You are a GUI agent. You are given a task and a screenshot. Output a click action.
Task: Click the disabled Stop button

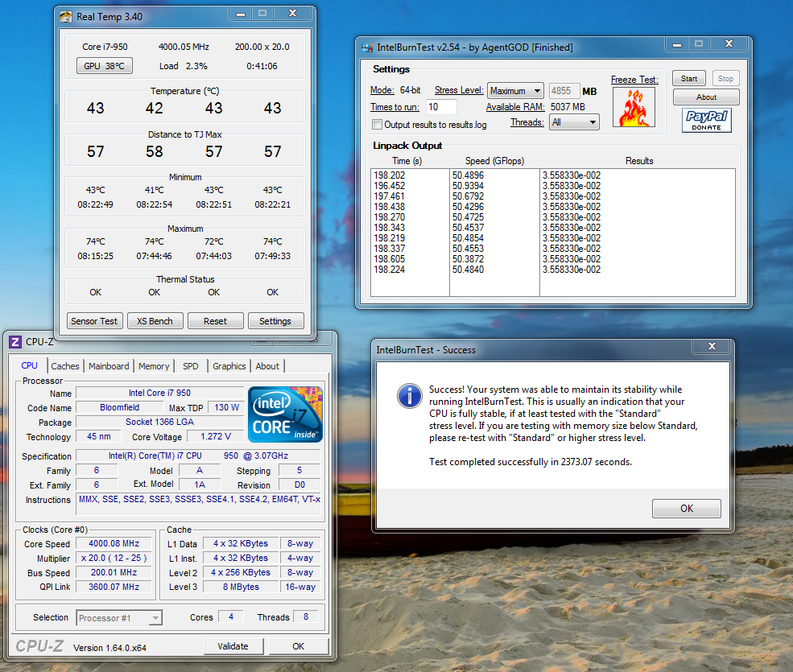pos(725,78)
